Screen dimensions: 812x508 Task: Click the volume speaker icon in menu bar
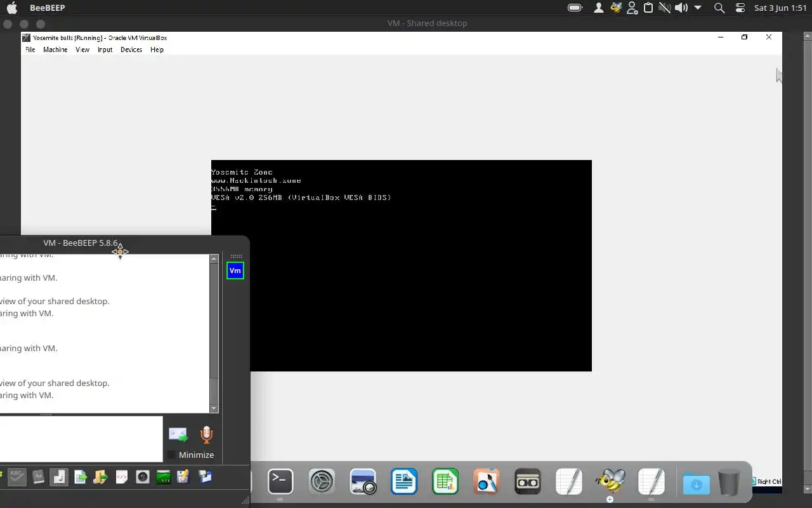click(681, 8)
